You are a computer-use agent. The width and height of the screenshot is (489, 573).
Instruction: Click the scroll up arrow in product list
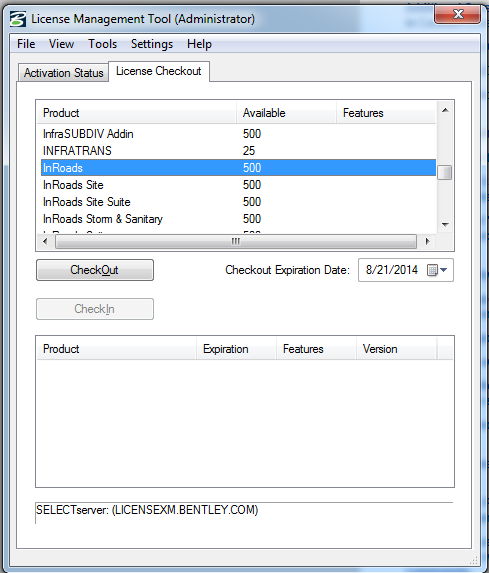445,110
